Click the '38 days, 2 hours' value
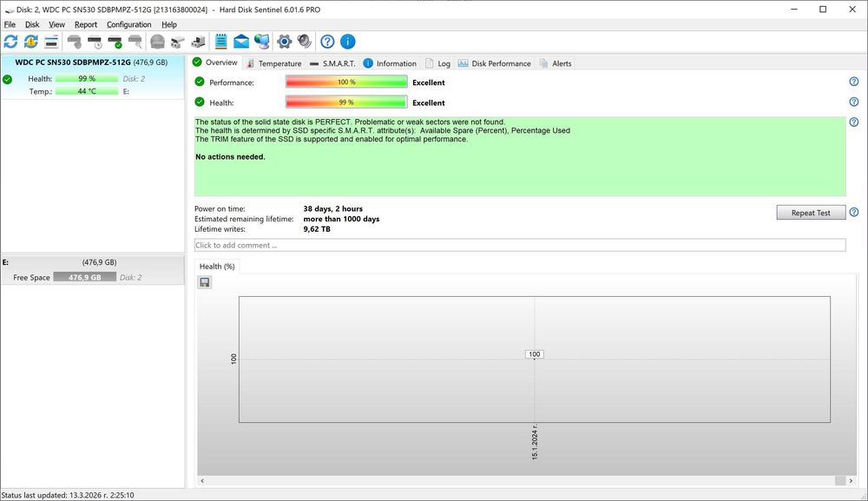Viewport: 868px width, 501px height. point(332,208)
